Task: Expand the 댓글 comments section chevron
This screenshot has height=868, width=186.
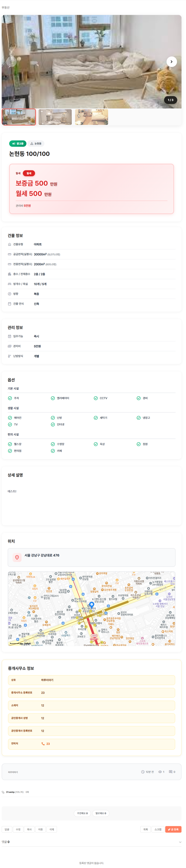Action: (180, 842)
